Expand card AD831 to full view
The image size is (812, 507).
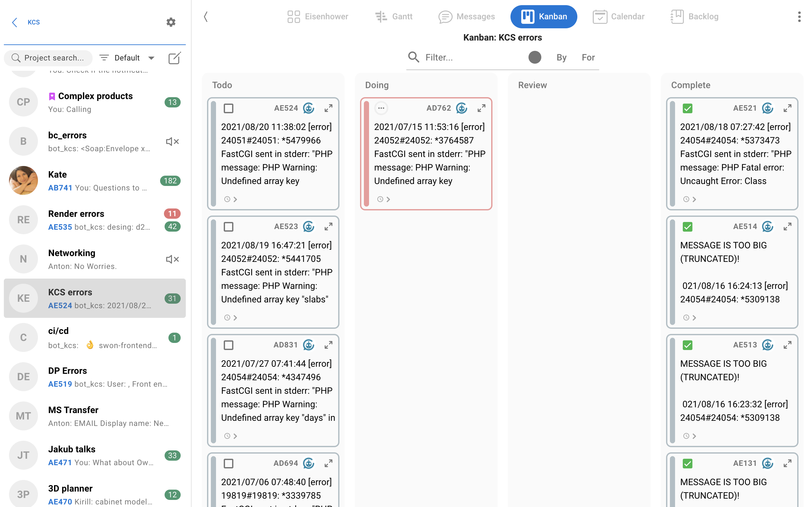[328, 345]
